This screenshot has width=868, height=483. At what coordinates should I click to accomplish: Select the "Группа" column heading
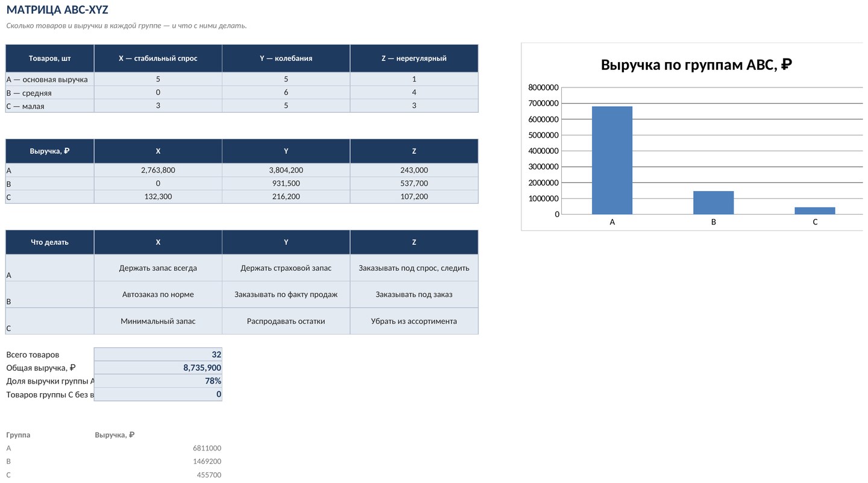coord(18,435)
